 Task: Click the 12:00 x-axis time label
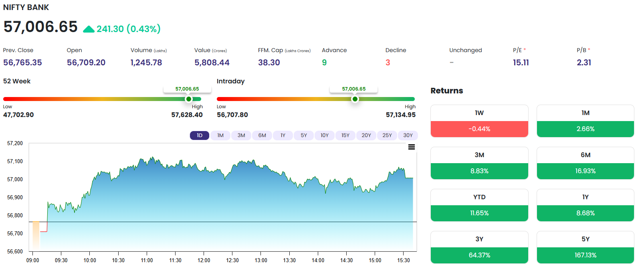click(204, 261)
